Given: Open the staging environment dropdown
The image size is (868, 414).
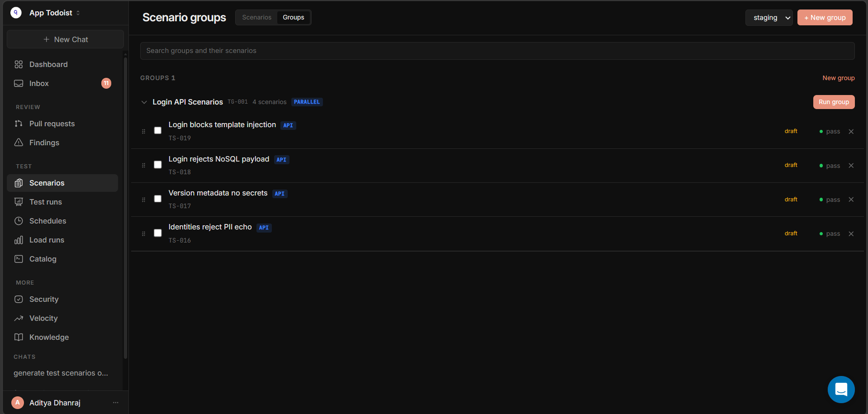Looking at the screenshot, I should coord(769,18).
